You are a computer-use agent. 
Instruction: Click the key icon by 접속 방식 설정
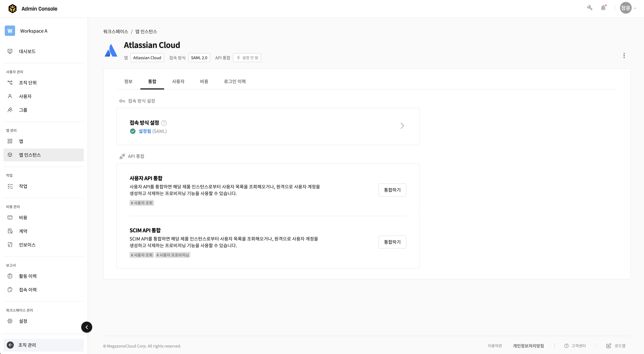122,101
